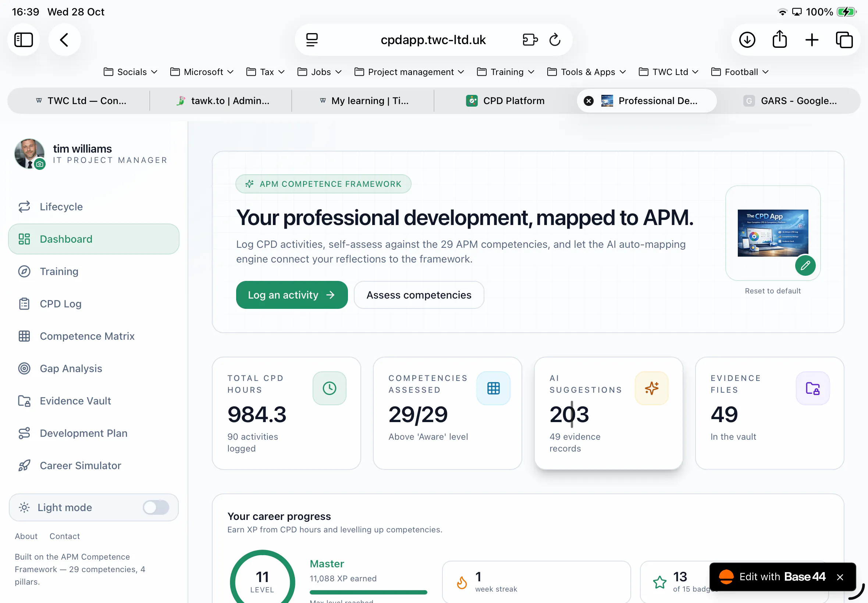Toggle the Light mode switch
868x603 pixels.
point(156,507)
